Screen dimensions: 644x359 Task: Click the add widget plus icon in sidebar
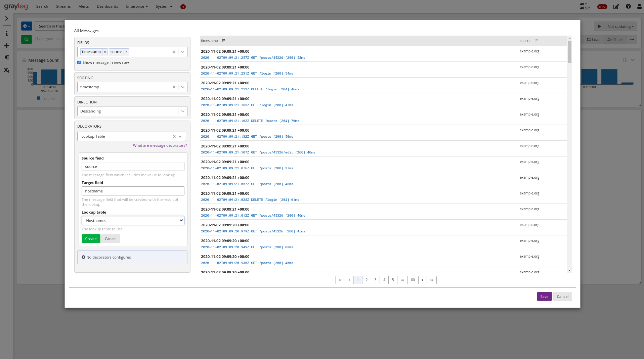pyautogui.click(x=6, y=46)
